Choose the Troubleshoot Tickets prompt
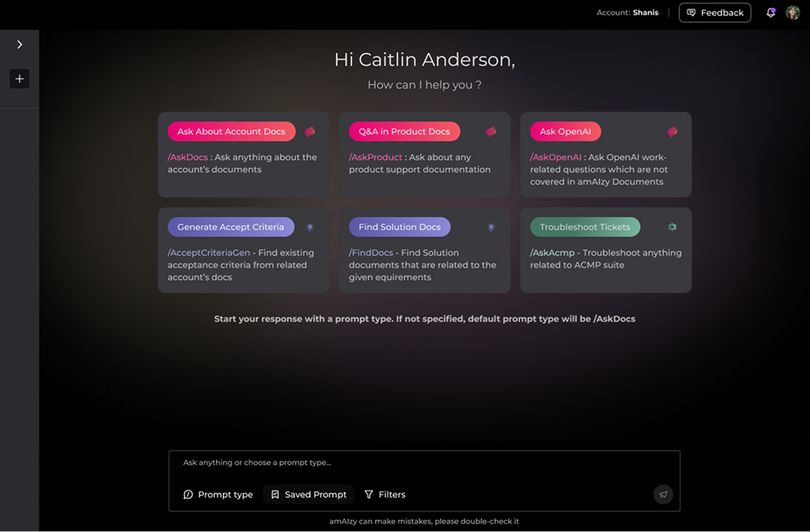Image resolution: width=810 pixels, height=532 pixels. pos(585,227)
